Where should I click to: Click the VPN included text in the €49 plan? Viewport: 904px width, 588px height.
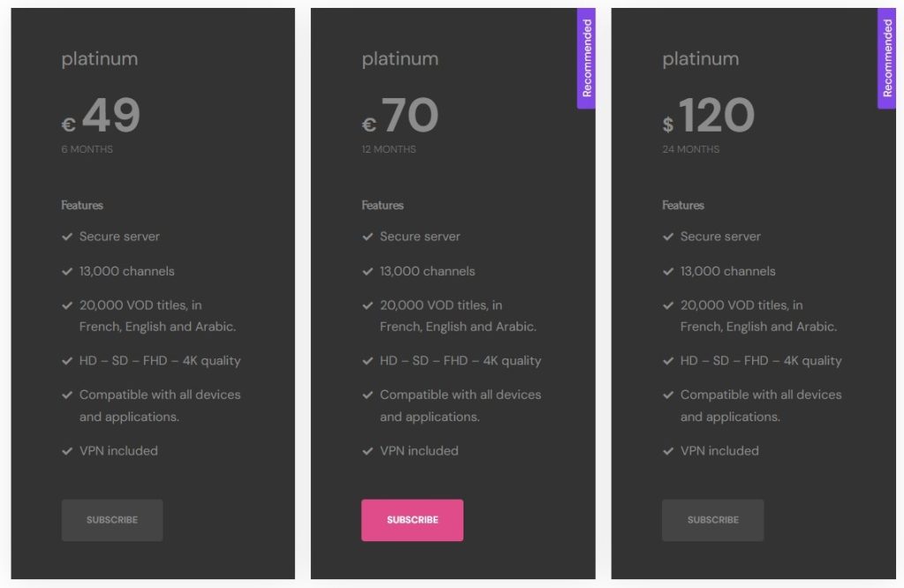[119, 450]
